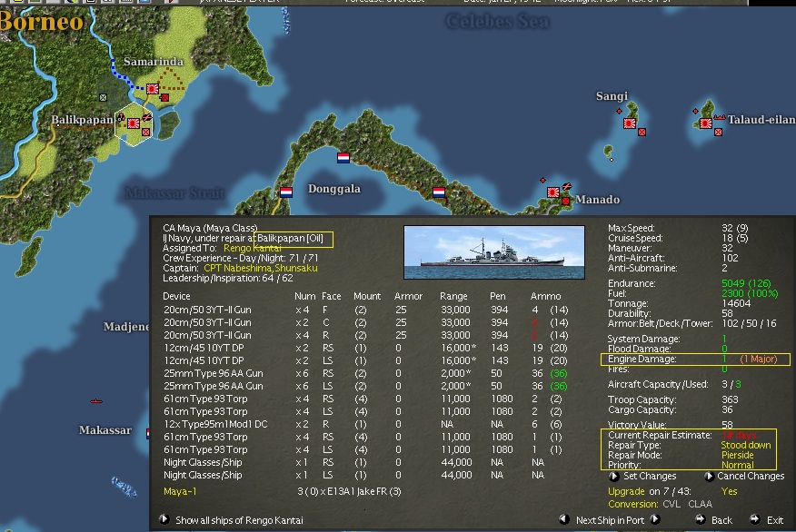Click the Japanese base flag at Samarinda
Image resolution: width=796 pixels, height=532 pixels.
[x=153, y=89]
